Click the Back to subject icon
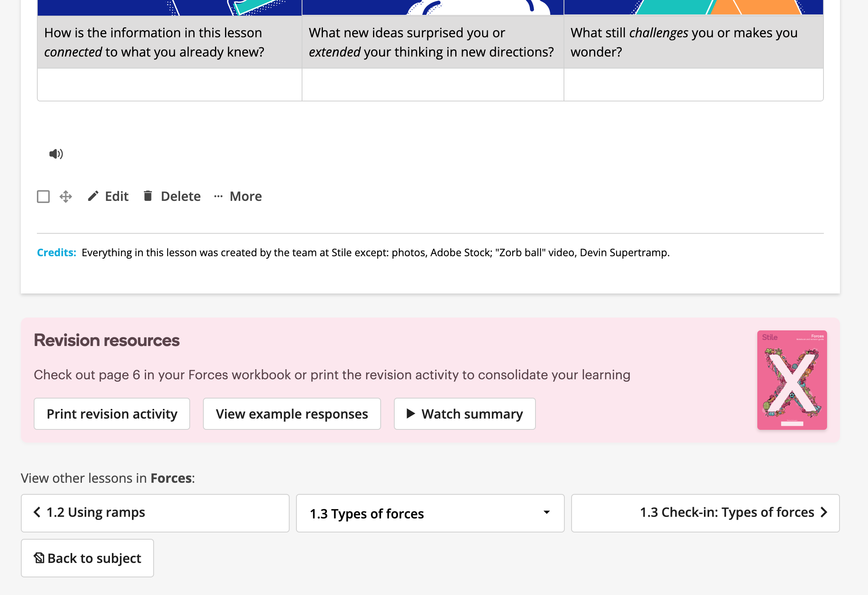This screenshot has height=595, width=868. 39,558
